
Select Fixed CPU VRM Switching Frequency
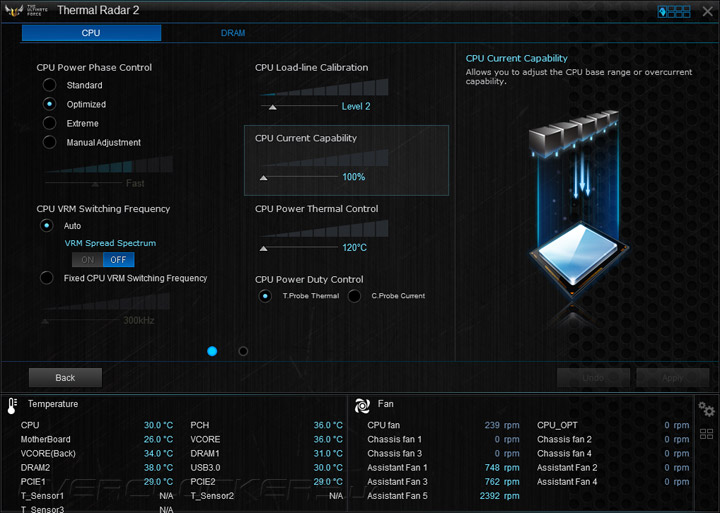[x=46, y=278]
